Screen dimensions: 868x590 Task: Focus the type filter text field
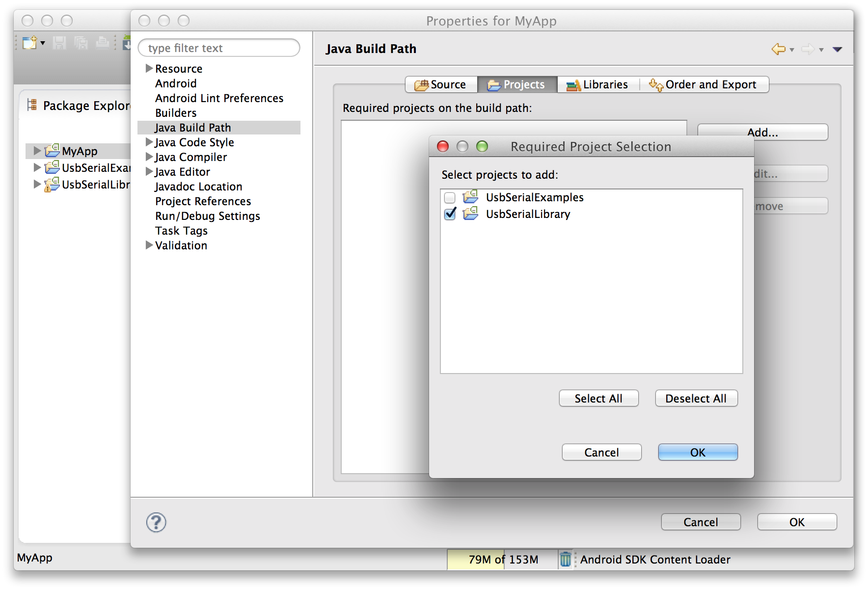click(219, 48)
